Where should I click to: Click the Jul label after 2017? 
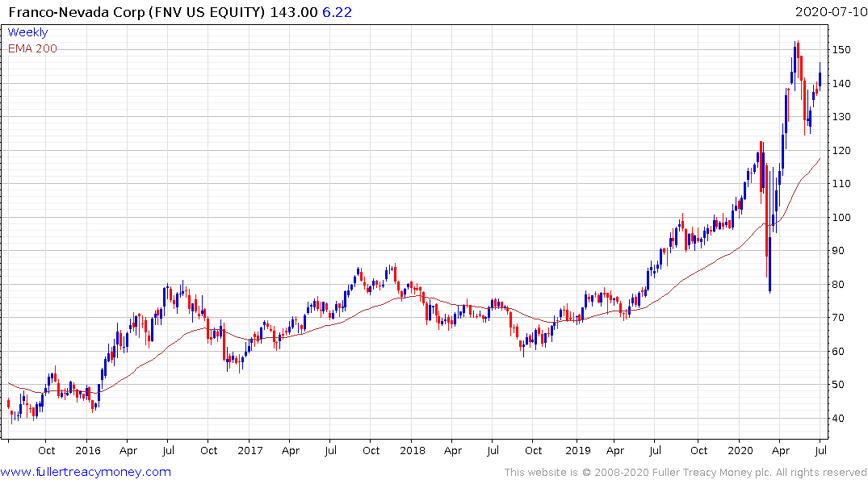pyautogui.click(x=330, y=451)
